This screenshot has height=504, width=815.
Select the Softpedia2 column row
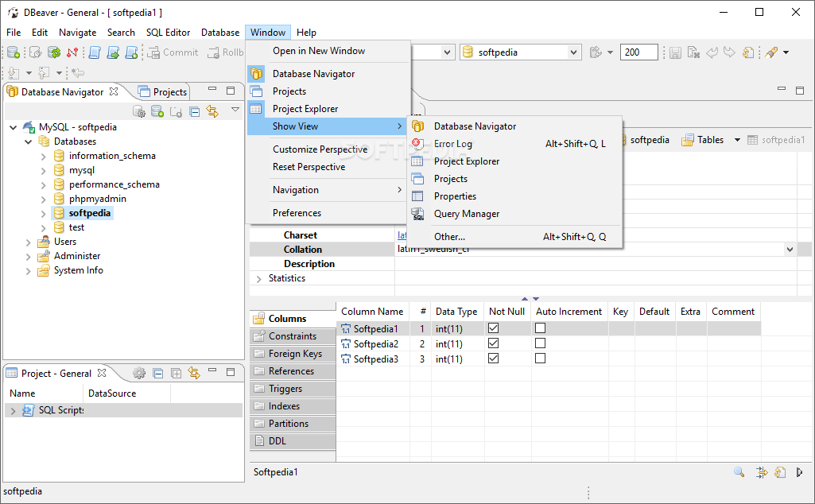point(549,344)
